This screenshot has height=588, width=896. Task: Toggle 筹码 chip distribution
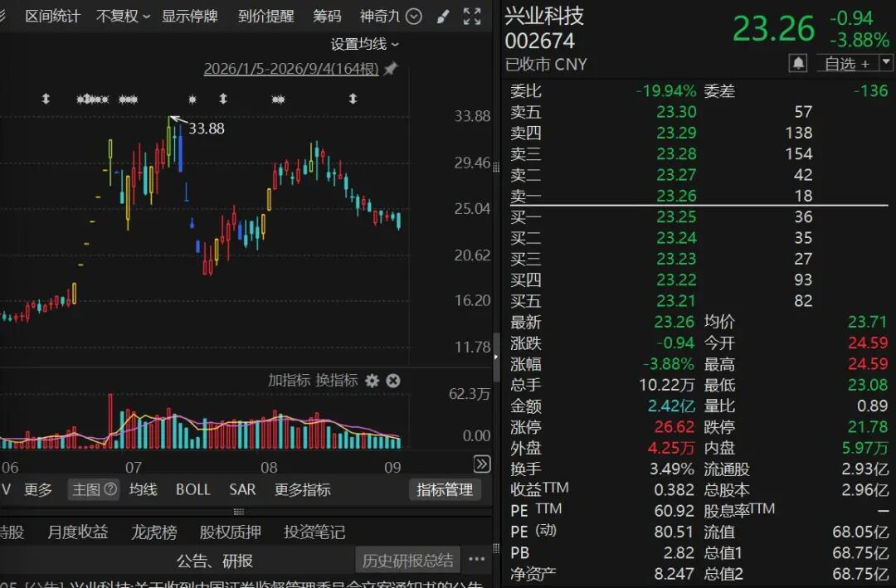327,16
